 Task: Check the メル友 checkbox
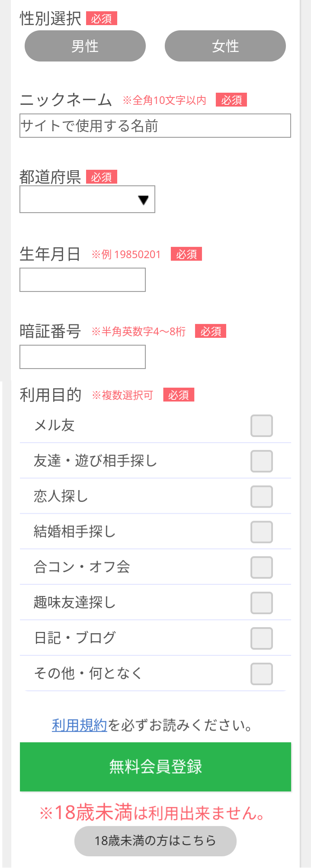261,425
